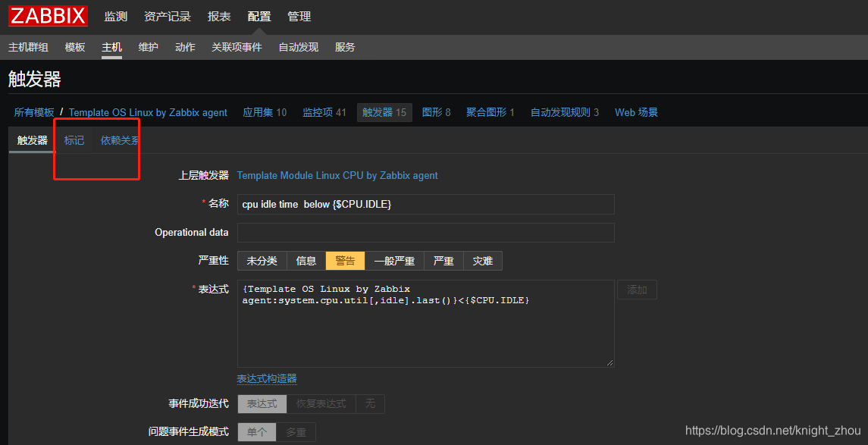Open the 资产记录 top menu
The height and width of the screenshot is (445, 868).
[168, 17]
